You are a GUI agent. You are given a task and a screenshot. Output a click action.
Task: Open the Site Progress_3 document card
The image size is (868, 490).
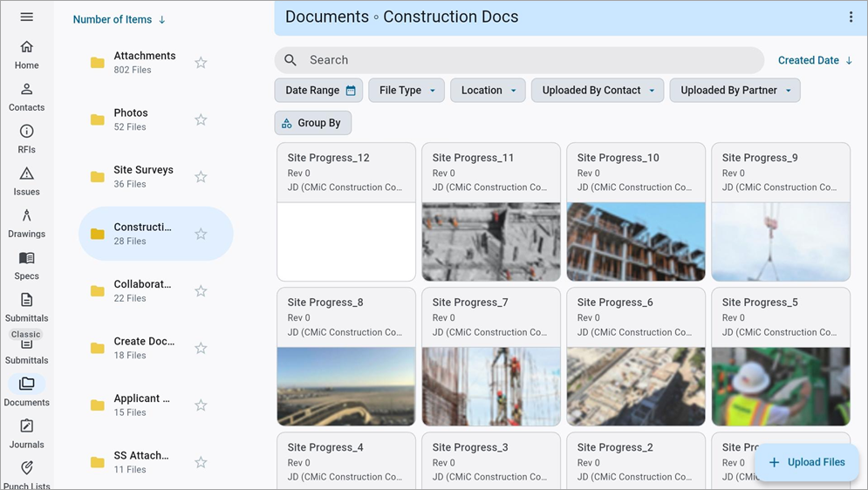[491, 460]
